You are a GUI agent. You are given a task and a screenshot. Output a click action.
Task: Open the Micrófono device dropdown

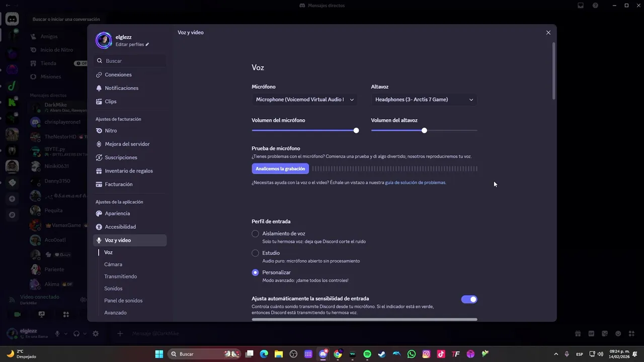click(x=305, y=100)
